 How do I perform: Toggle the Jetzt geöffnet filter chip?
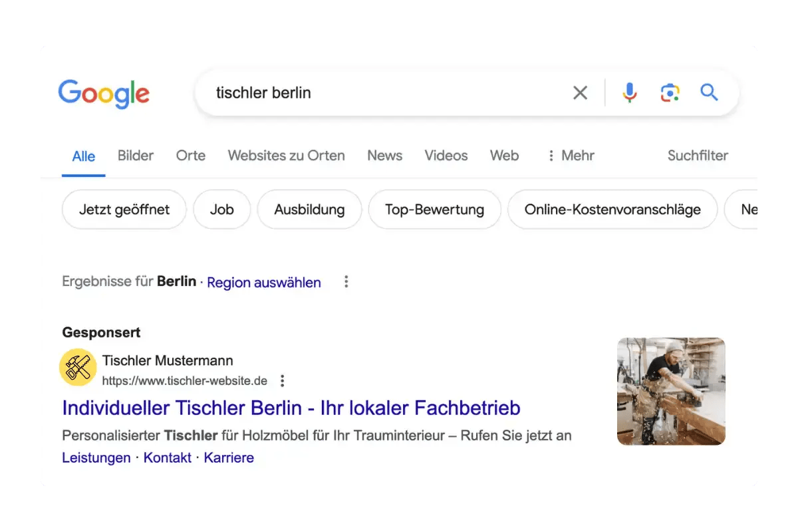tap(124, 209)
